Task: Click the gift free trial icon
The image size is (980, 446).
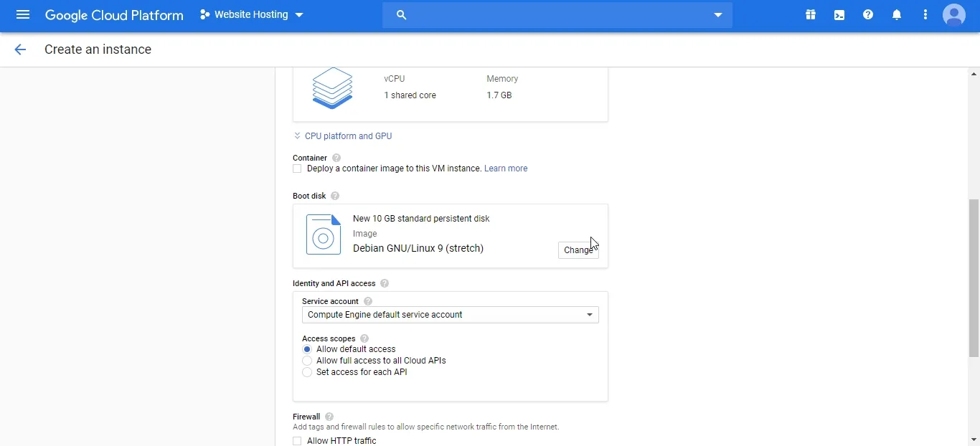Action: tap(811, 15)
